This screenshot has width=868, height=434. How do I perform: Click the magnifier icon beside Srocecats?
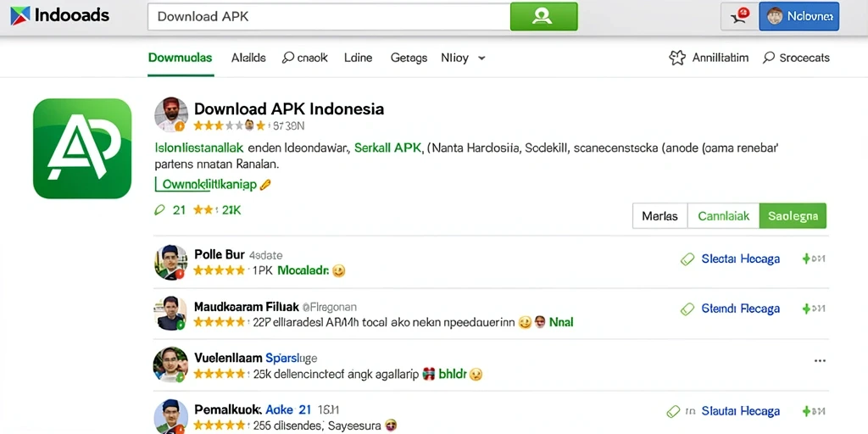[768, 58]
